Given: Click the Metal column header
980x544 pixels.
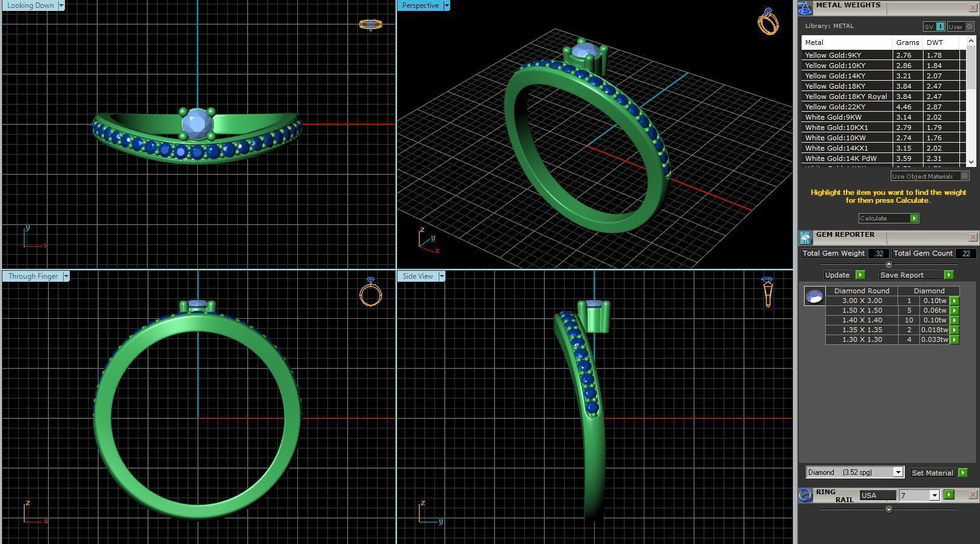Looking at the screenshot, I should pyautogui.click(x=847, y=42).
